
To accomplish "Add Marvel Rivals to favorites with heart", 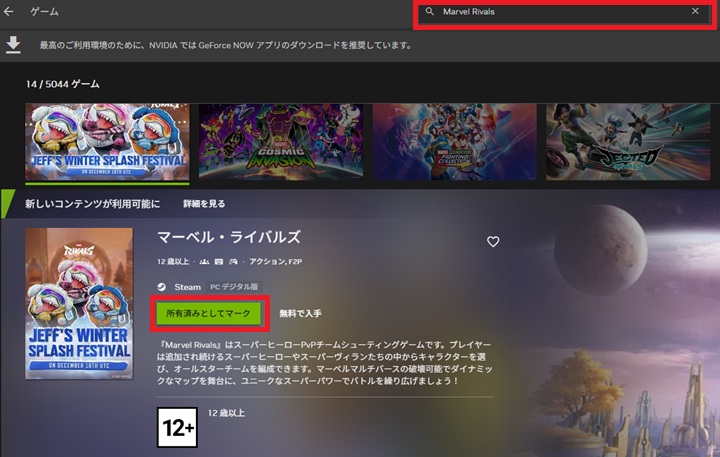I will (492, 242).
